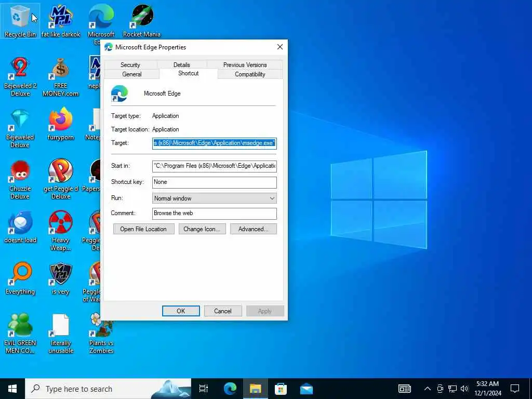
Task: Click the 'Start in' path field
Action: click(215, 166)
